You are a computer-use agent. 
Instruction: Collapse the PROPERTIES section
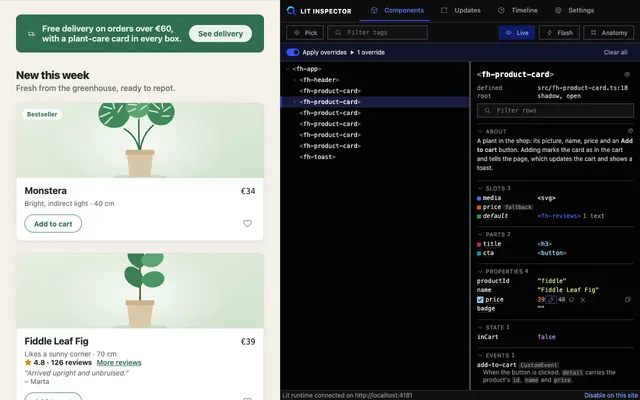tap(480, 271)
